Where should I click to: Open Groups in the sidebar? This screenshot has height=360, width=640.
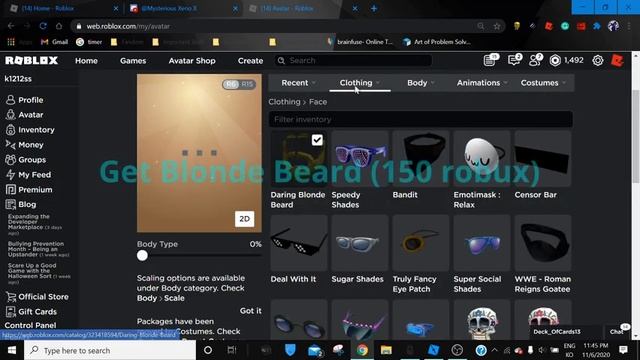[25, 160]
